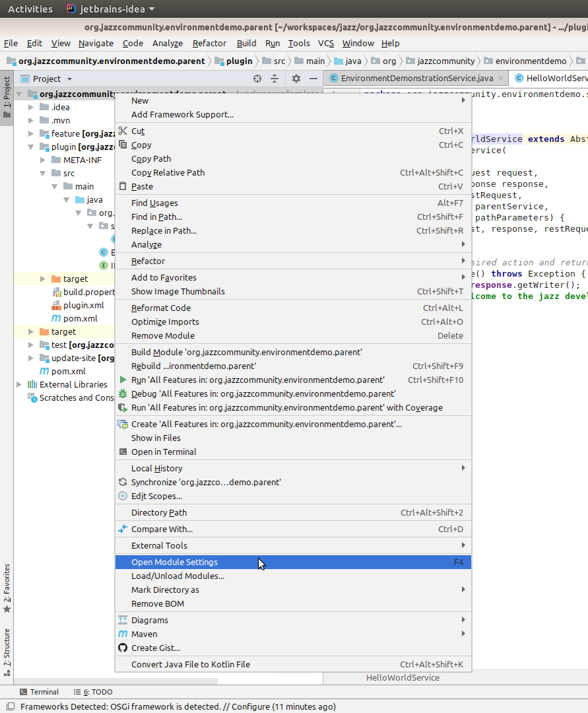Open Mark Directory as submenu
The width and height of the screenshot is (588, 713).
(293, 590)
